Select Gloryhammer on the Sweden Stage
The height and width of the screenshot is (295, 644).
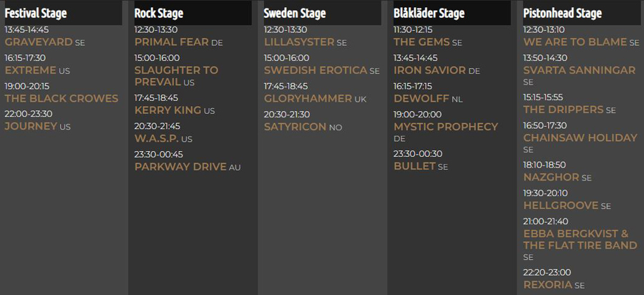pyautogui.click(x=308, y=98)
